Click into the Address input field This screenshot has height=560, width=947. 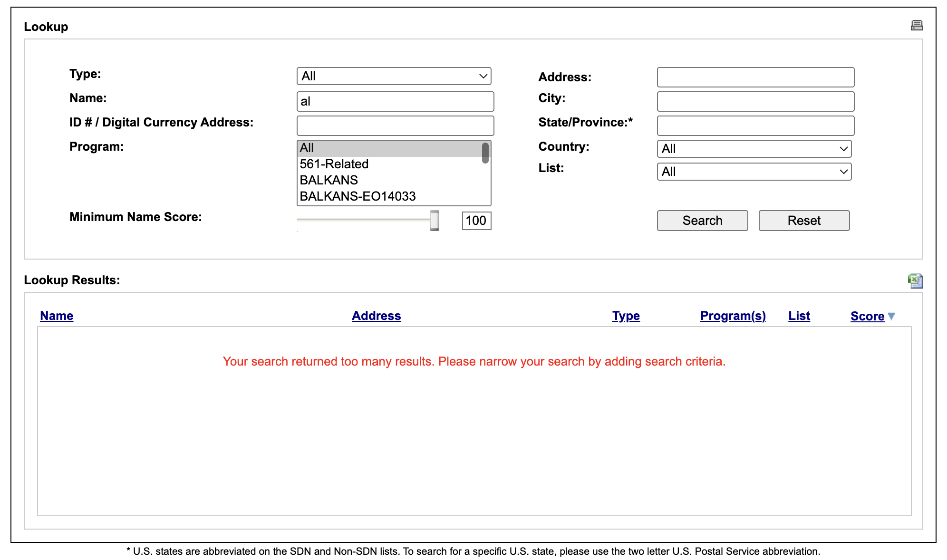pos(755,77)
